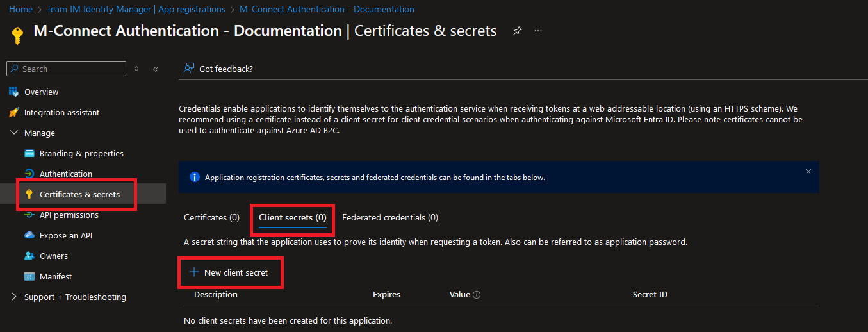Click the Overview sidebar icon
Screen dimensions: 868x332
tap(13, 92)
